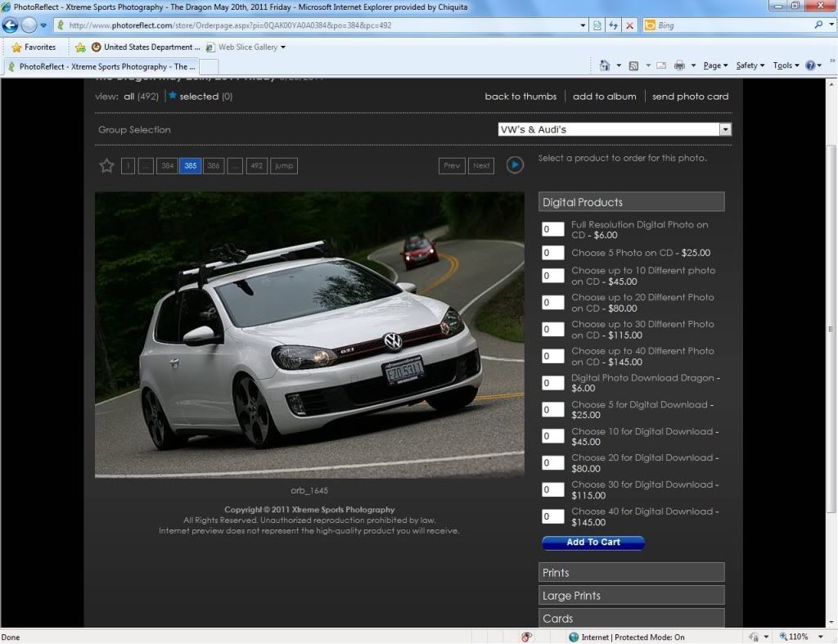Open the Tools menu
838x644 pixels.
pyautogui.click(x=786, y=65)
